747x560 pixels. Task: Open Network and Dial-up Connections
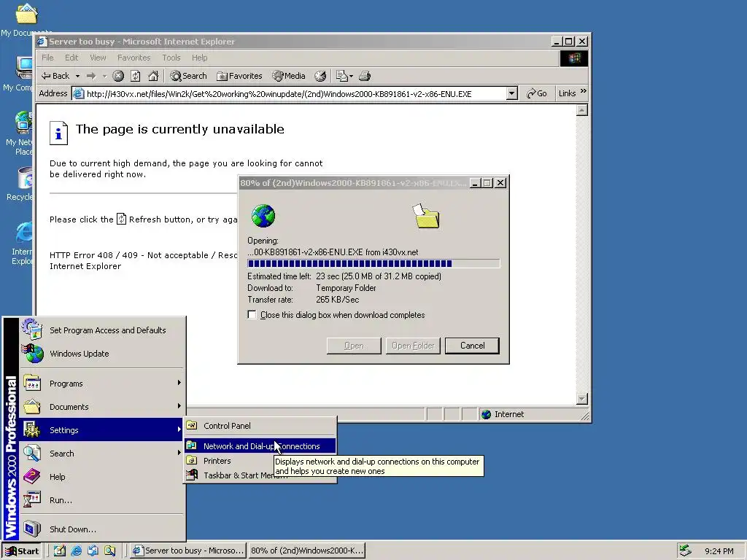click(x=260, y=446)
